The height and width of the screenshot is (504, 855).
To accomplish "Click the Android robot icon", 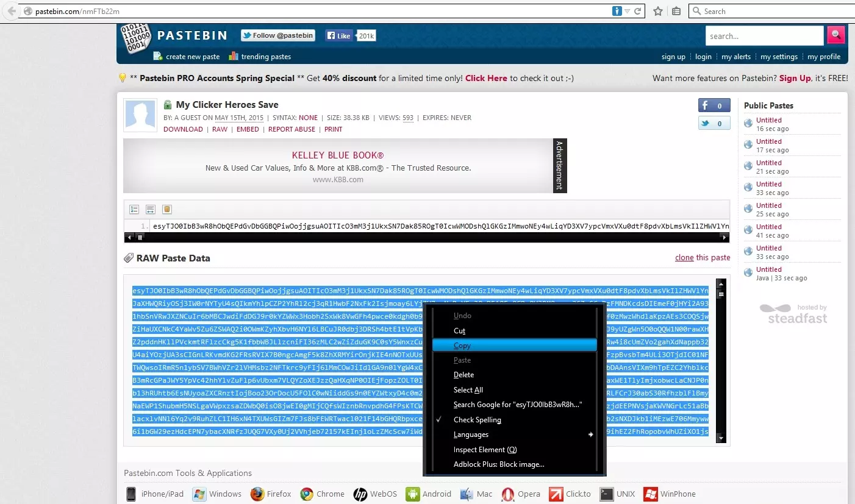I will [412, 494].
